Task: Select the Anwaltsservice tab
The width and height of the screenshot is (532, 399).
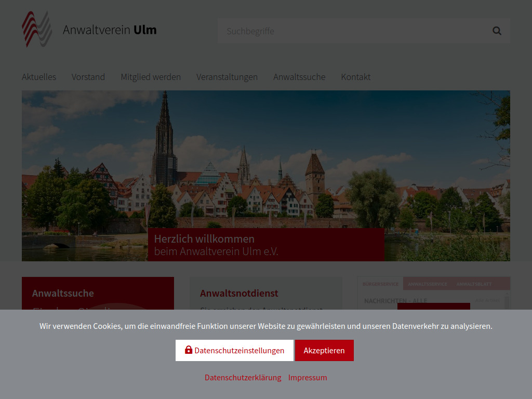Action: [428, 284]
